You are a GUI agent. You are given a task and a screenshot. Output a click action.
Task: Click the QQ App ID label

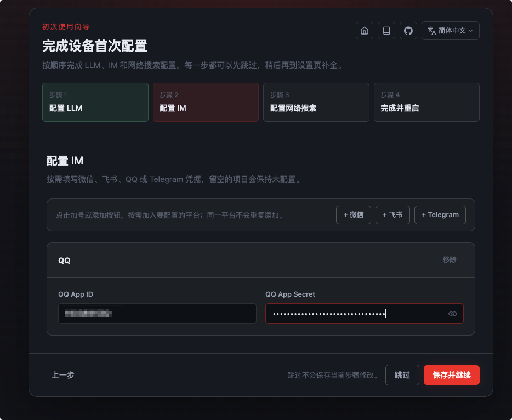pos(76,294)
